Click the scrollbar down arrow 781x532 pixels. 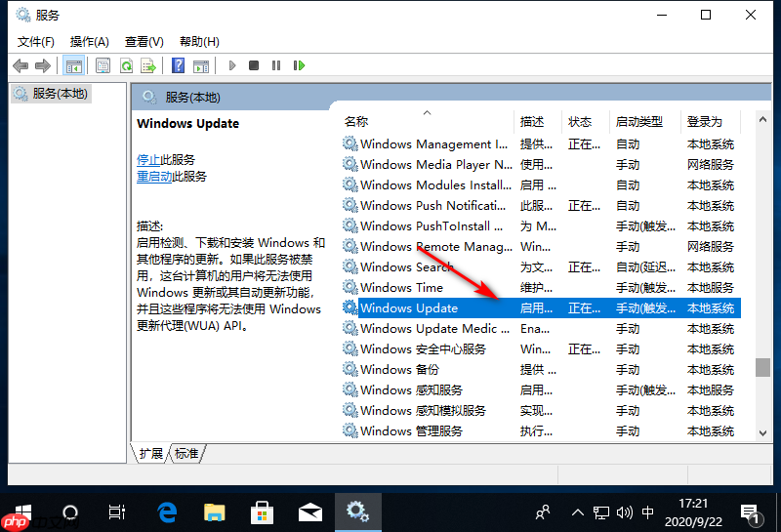pos(762,432)
